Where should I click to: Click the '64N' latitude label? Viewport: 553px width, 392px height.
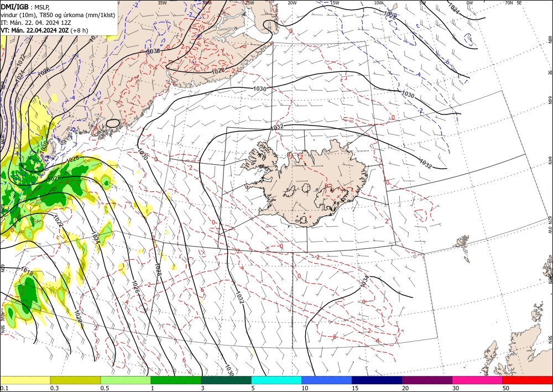tap(550, 160)
